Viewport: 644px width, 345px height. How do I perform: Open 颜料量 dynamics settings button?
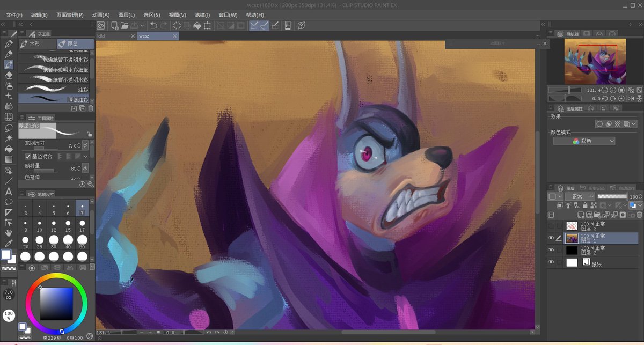click(x=85, y=168)
